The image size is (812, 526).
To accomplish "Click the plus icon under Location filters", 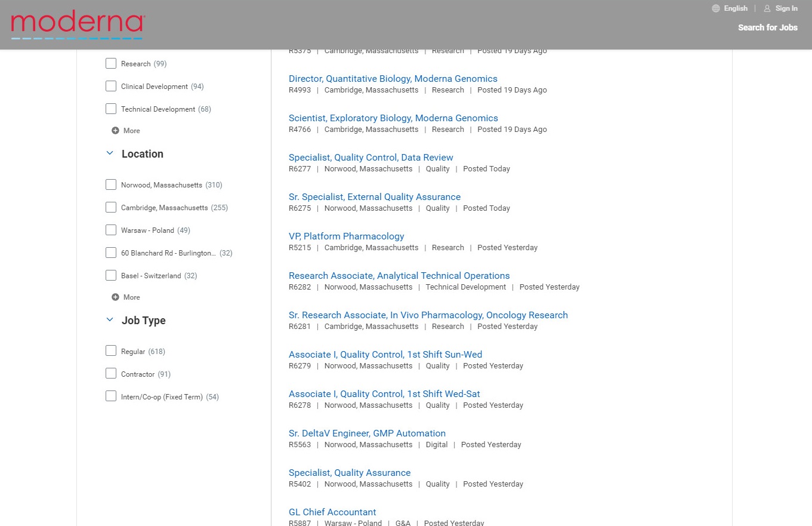I will [115, 297].
